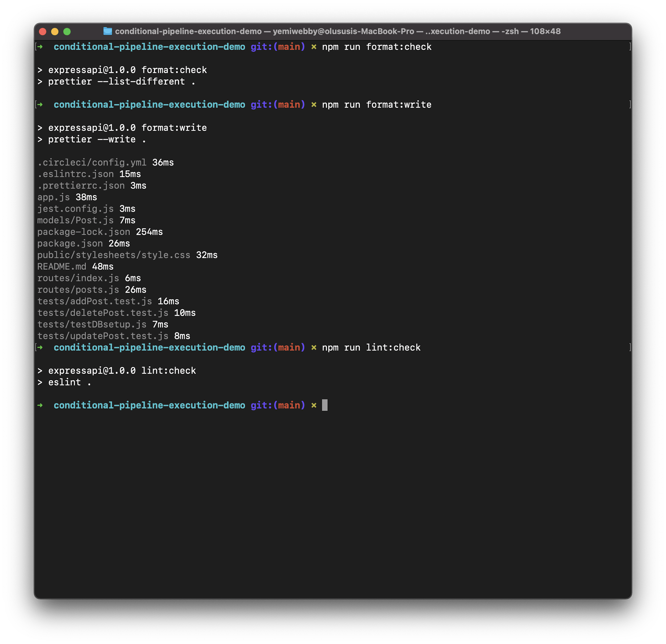Click the green zoom button
Viewport: 666px width, 644px height.
[x=67, y=31]
